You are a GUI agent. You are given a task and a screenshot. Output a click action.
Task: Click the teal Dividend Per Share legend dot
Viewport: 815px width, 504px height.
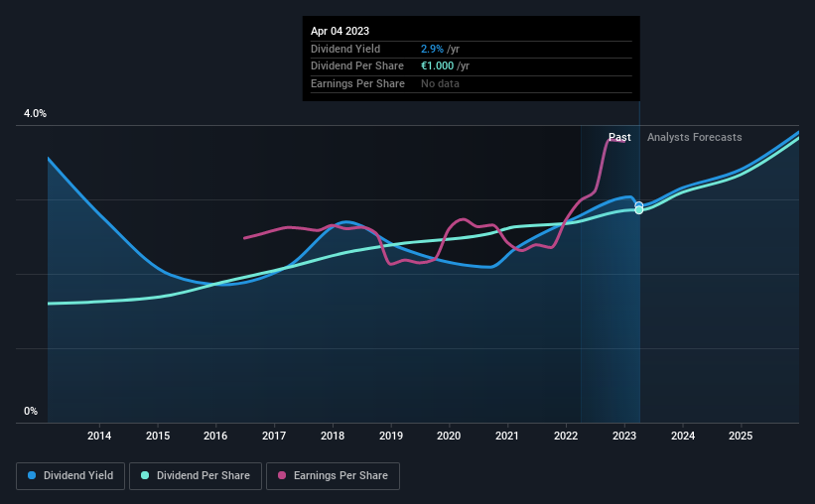(x=145, y=475)
